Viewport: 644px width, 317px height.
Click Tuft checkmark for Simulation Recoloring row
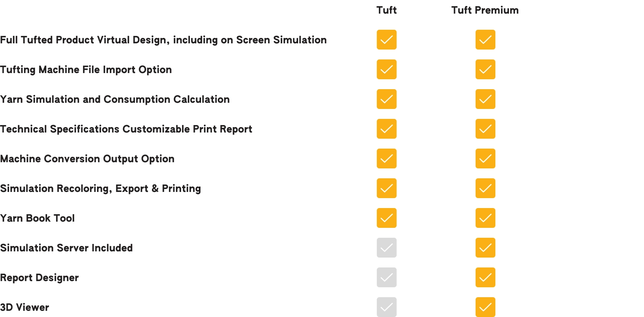click(x=386, y=188)
